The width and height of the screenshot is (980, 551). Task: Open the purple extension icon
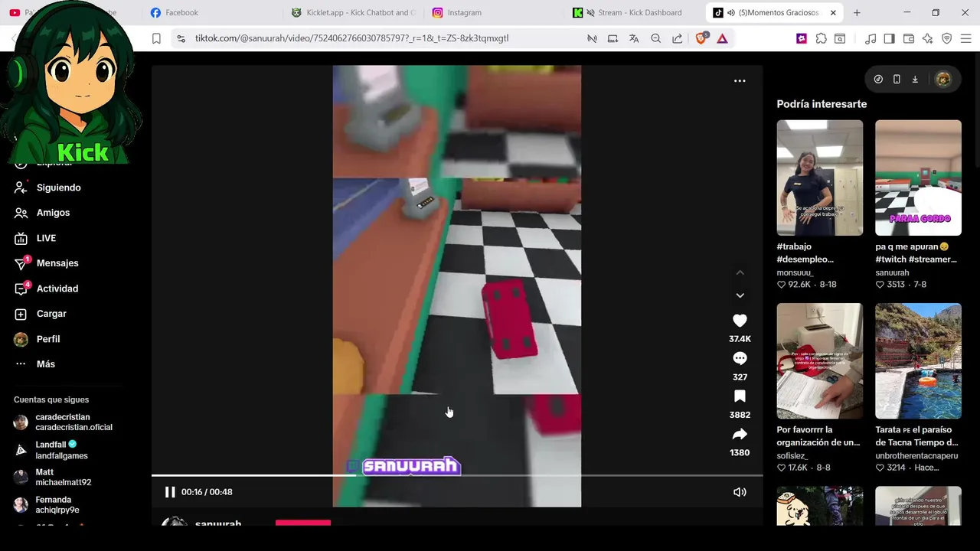pyautogui.click(x=802, y=38)
